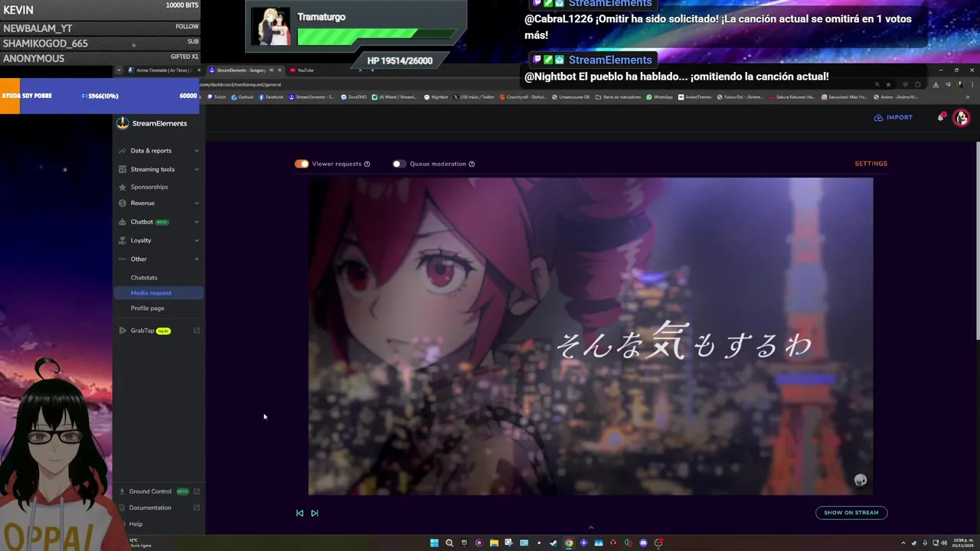The width and height of the screenshot is (980, 551).
Task: Collapse the Other menu section
Action: click(x=197, y=259)
